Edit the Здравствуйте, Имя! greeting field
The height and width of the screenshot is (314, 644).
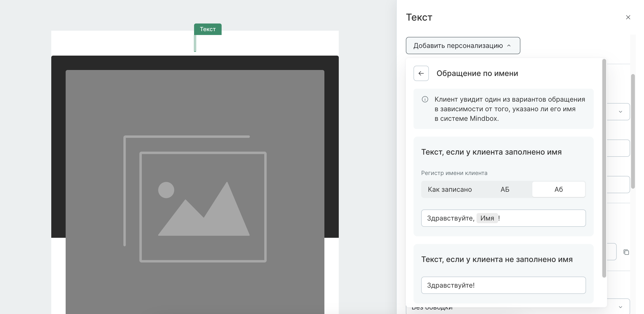coord(503,218)
